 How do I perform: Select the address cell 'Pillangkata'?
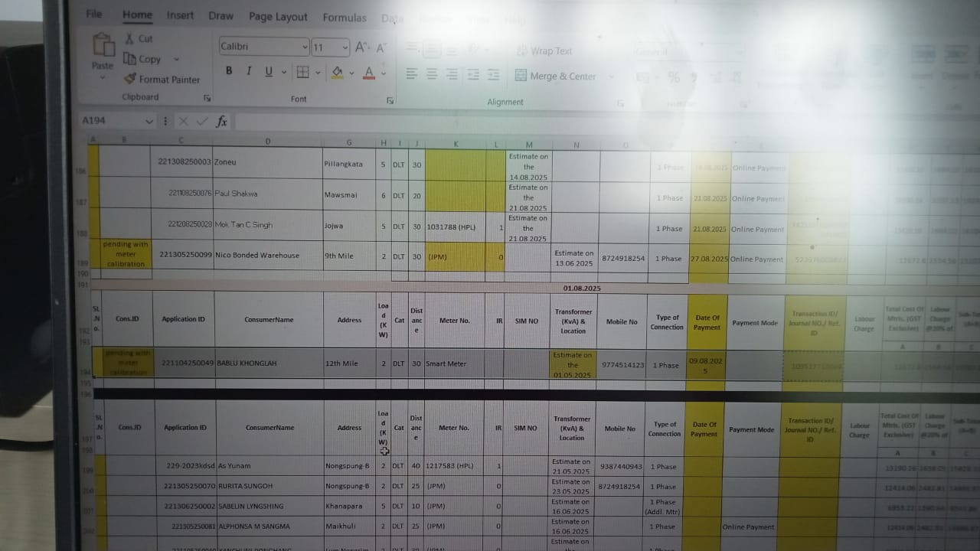pyautogui.click(x=349, y=164)
